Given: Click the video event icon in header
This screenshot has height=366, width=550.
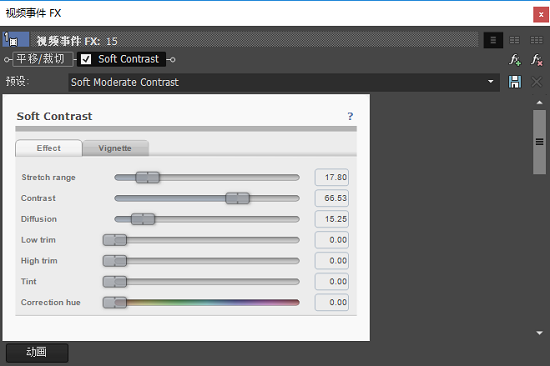Looking at the screenshot, I should (x=16, y=40).
